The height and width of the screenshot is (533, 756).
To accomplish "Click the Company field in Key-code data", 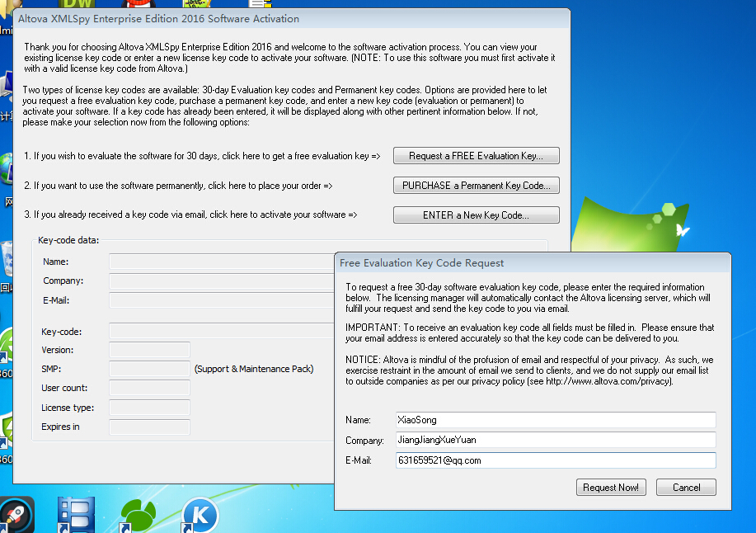I will pos(222,281).
